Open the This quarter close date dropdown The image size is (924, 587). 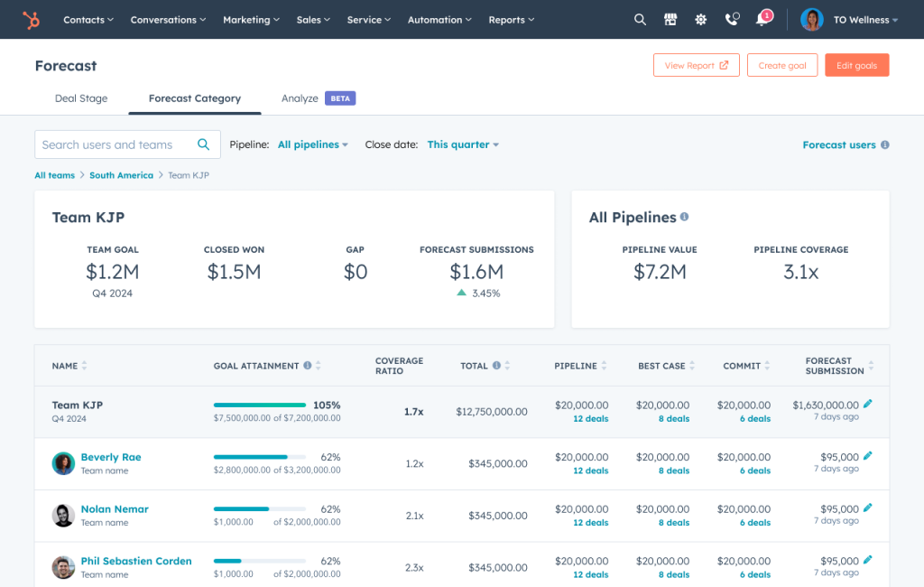point(463,144)
